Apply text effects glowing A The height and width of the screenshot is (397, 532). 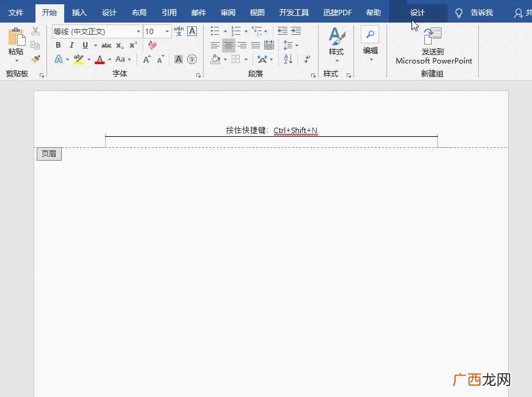59,59
